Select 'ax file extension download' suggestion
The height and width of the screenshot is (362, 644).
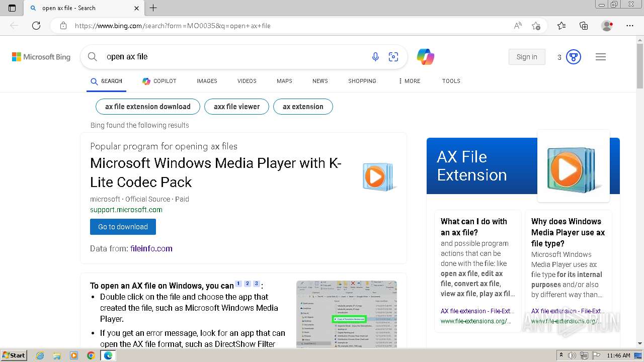coord(148,107)
